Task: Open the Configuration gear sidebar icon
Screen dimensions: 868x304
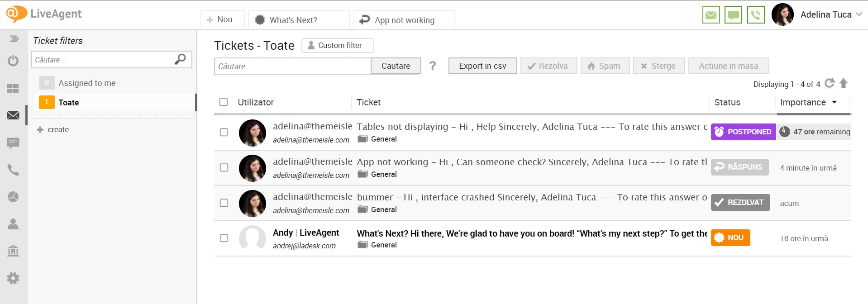Action: tap(13, 278)
